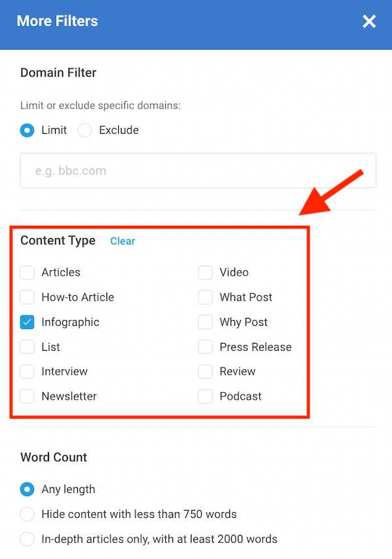Select the Interview checkbox
Image resolution: width=392 pixels, height=559 pixels.
[x=27, y=372]
